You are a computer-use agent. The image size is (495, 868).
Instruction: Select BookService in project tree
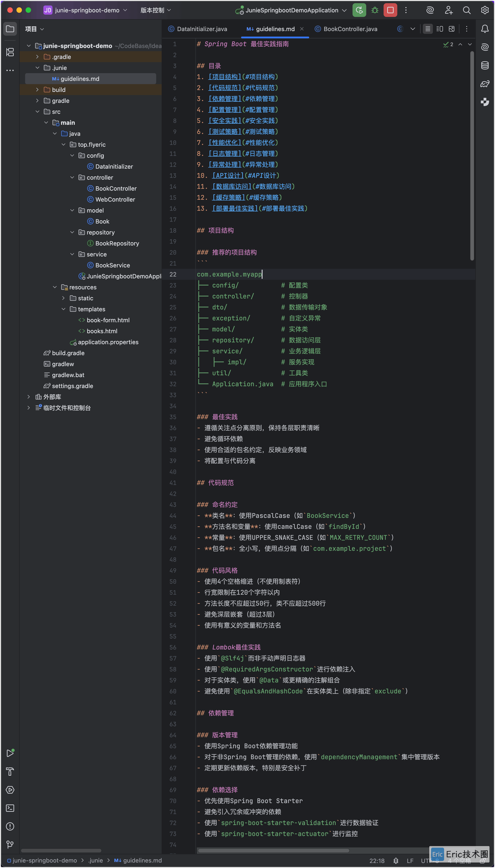click(108, 265)
